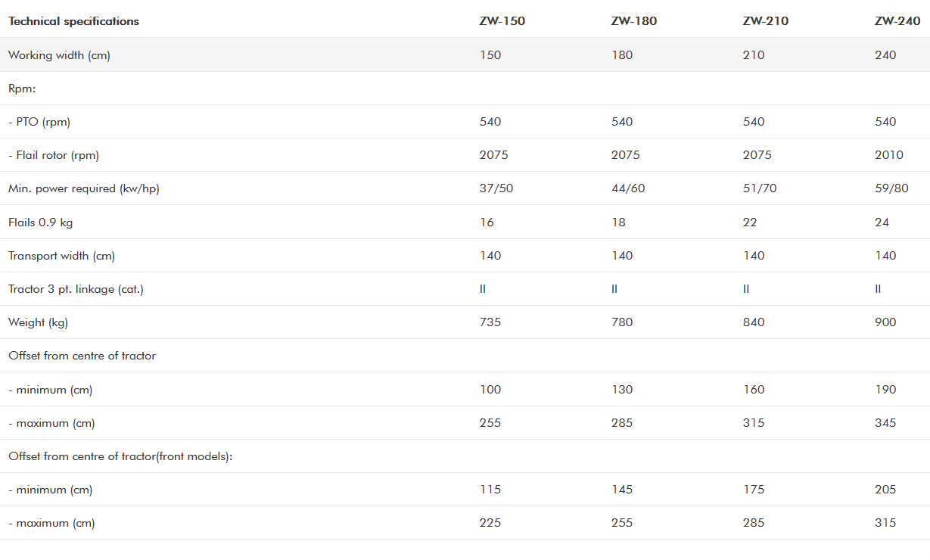Click the ZW-240 flail rotor value 2010
The width and height of the screenshot is (930, 560).
pos(888,155)
